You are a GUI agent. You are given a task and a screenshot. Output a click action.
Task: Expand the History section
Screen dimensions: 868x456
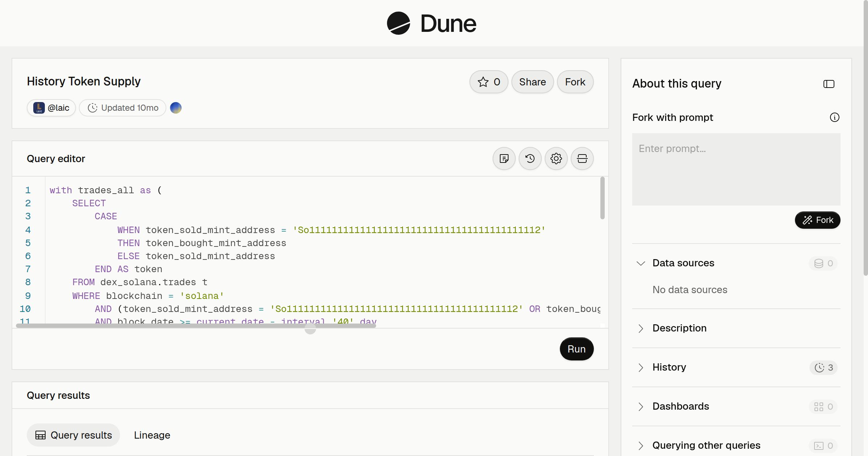point(641,367)
